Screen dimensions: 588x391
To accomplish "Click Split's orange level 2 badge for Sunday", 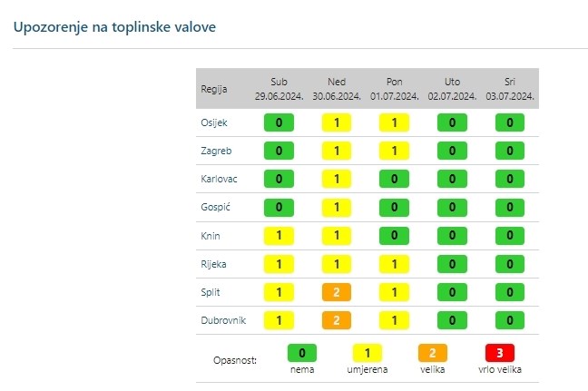I will [x=337, y=292].
